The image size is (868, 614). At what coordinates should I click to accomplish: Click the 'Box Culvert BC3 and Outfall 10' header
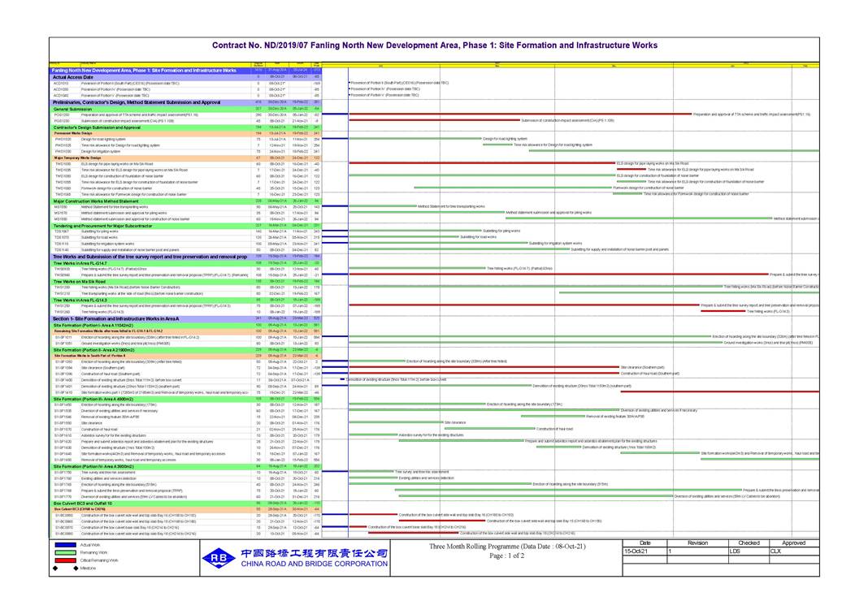click(185, 504)
